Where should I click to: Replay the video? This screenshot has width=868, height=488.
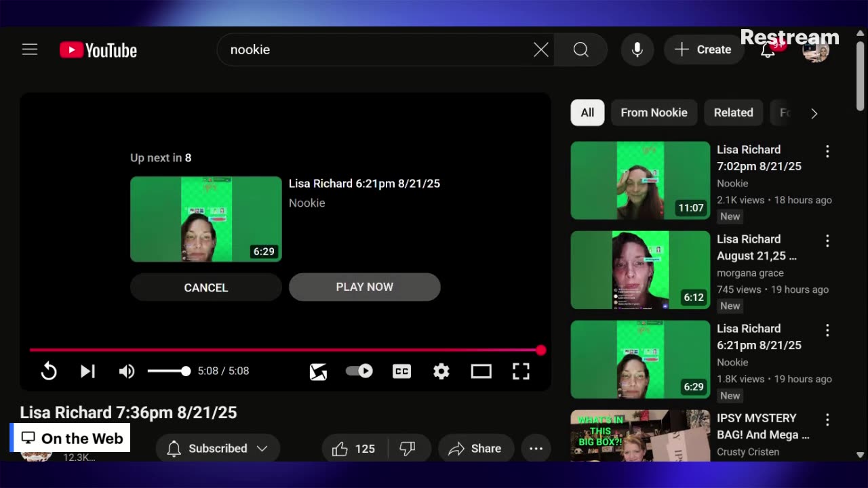[49, 371]
